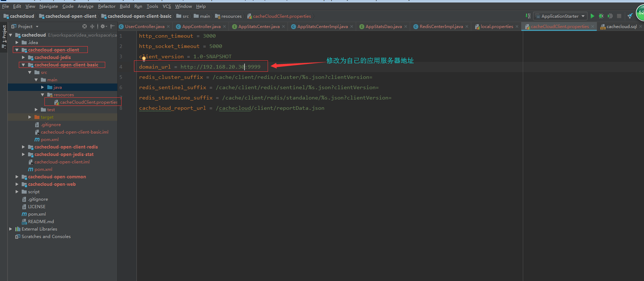The height and width of the screenshot is (281, 644).
Task: Collapse the cachecloud root node arrow
Action: click(x=11, y=35)
